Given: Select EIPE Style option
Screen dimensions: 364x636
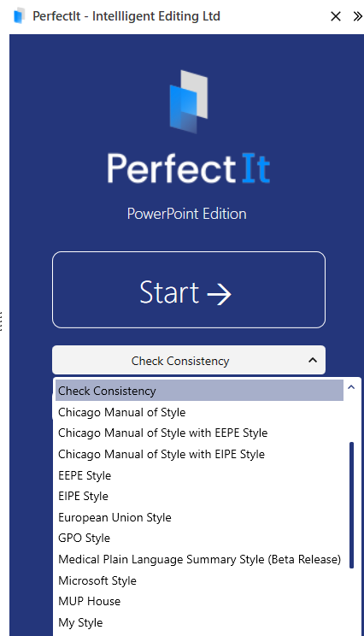Looking at the screenshot, I should pos(199,496).
